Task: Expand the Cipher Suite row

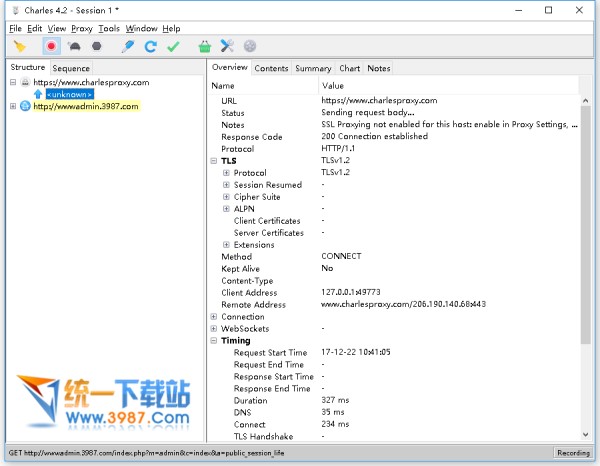Action: [226, 197]
